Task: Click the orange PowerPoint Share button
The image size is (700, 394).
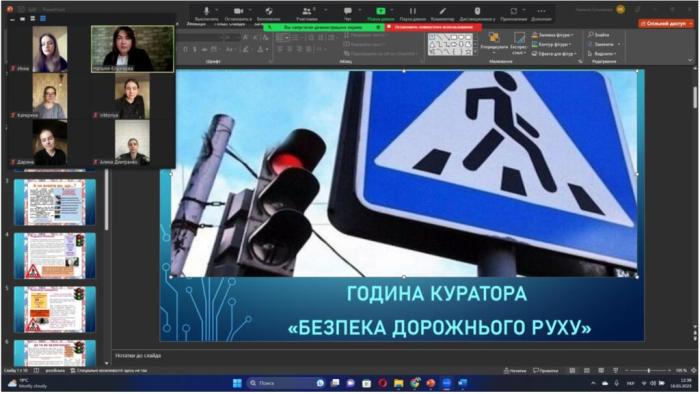Action: coord(667,23)
